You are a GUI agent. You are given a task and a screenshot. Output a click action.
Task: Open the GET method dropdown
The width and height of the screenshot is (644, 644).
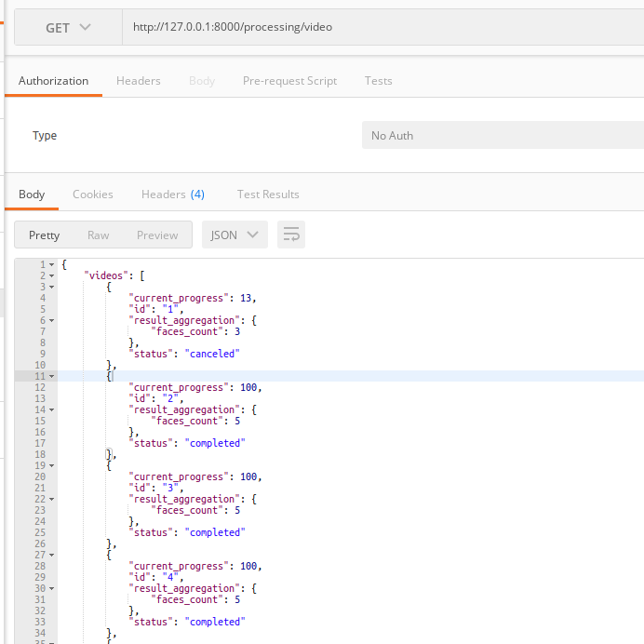[x=68, y=28]
